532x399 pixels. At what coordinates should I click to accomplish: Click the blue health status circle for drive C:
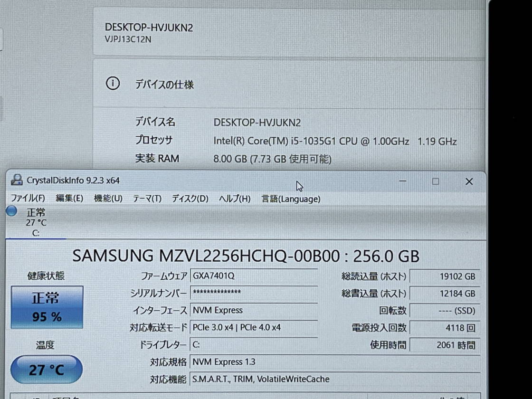(11, 211)
